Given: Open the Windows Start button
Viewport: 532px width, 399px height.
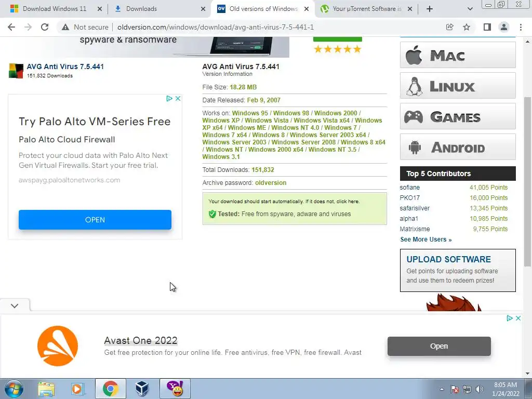Looking at the screenshot, I should [x=14, y=389].
